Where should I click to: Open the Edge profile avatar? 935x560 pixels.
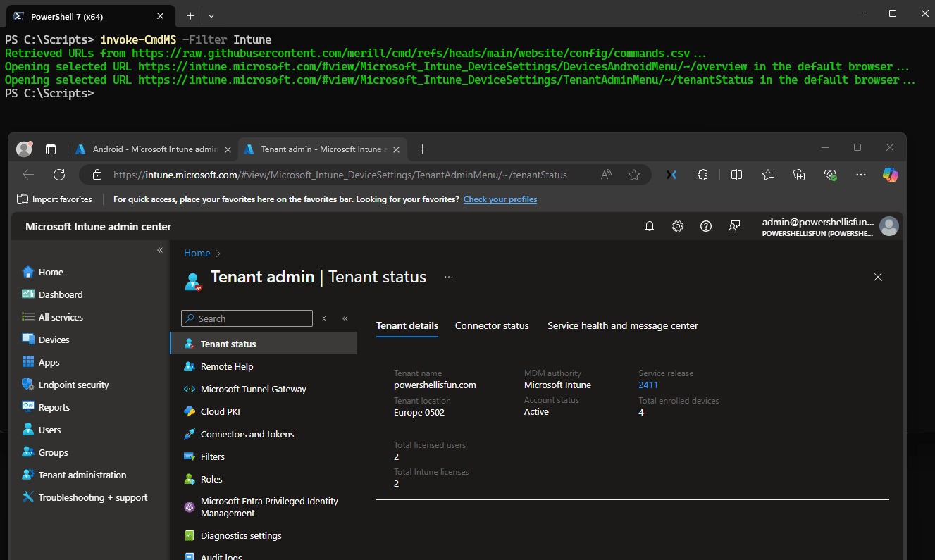[25, 149]
